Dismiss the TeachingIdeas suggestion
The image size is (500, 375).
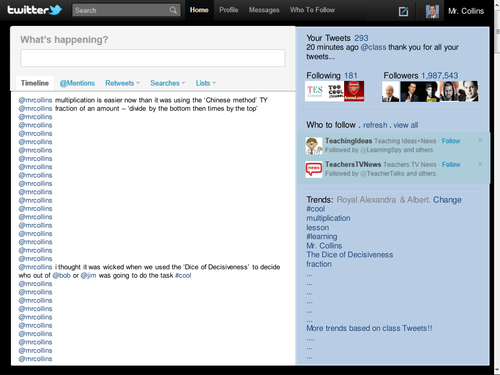coord(480,140)
